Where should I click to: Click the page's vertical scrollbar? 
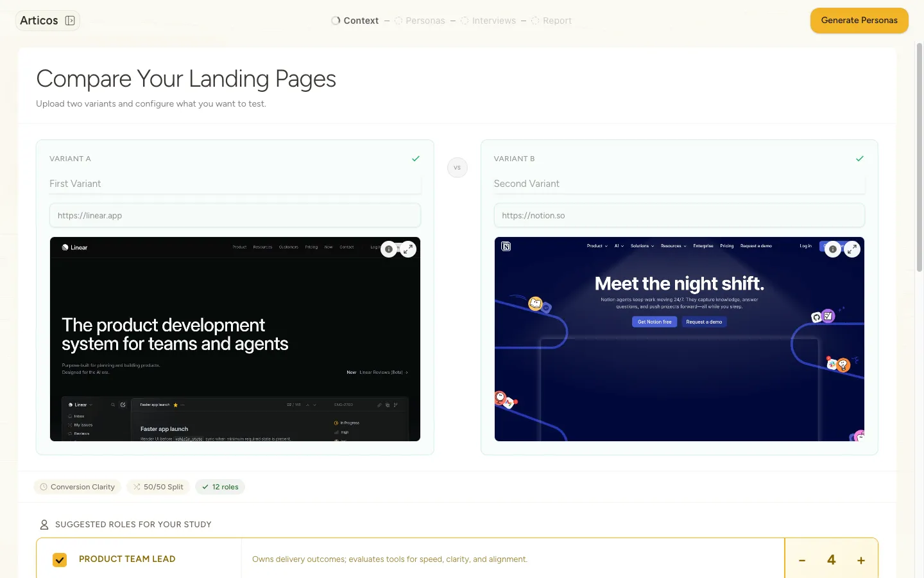point(919,157)
